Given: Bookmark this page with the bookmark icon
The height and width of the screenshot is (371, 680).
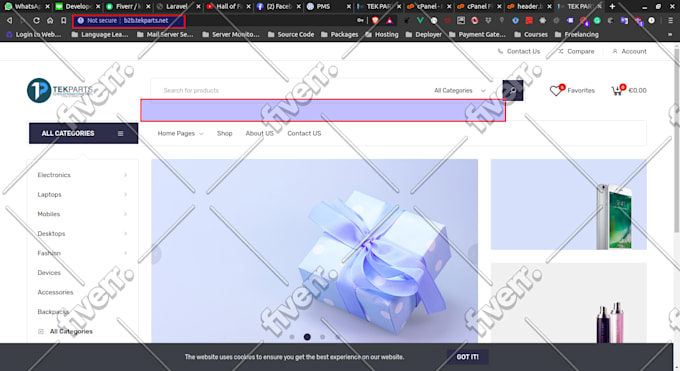Looking at the screenshot, I should (x=64, y=20).
